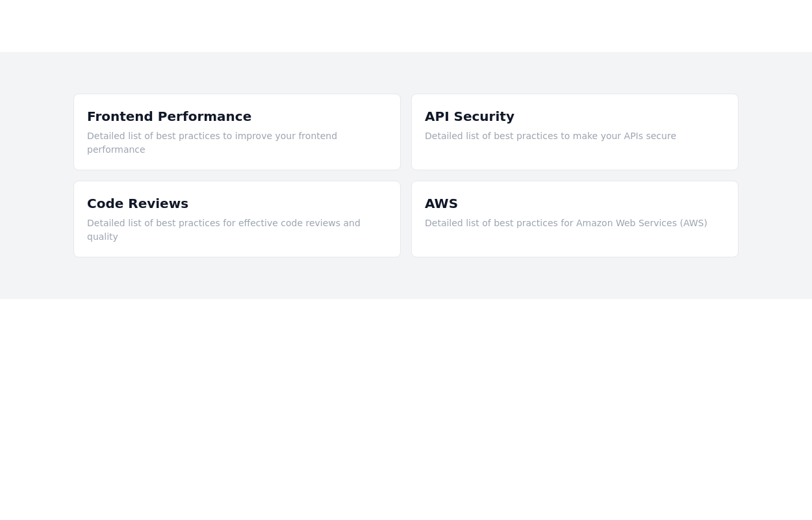Click the "API Security" heading
The image size is (812, 520).
click(x=469, y=116)
